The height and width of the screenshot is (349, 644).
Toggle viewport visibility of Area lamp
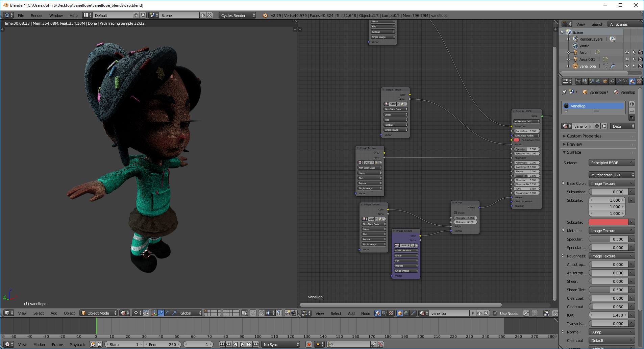click(x=627, y=53)
